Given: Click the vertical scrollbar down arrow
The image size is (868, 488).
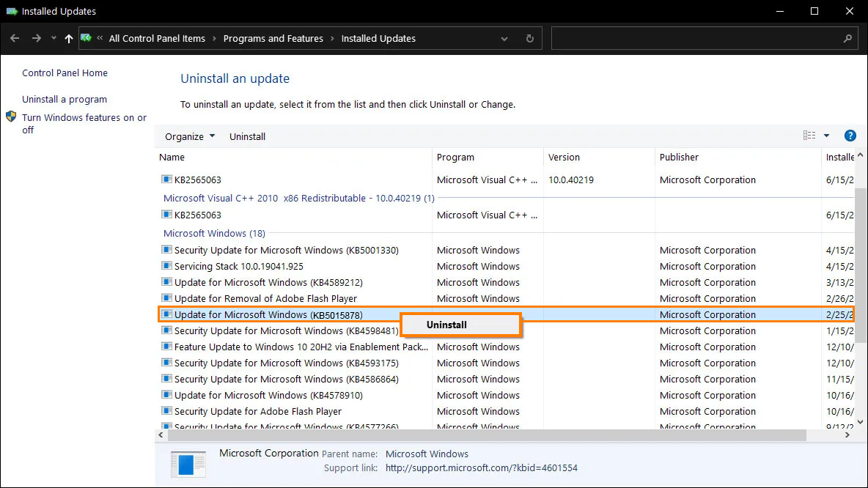Looking at the screenshot, I should [860, 422].
